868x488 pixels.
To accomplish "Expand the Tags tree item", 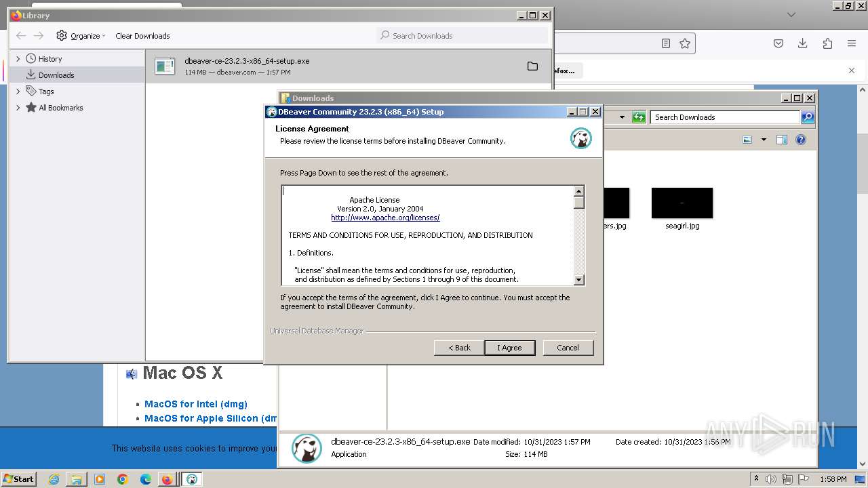I will 18,91.
